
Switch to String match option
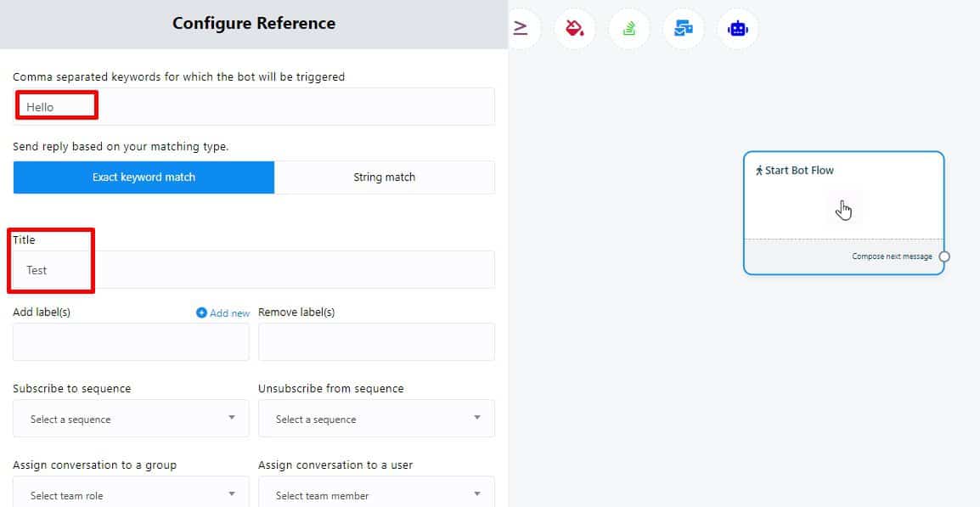coord(384,177)
